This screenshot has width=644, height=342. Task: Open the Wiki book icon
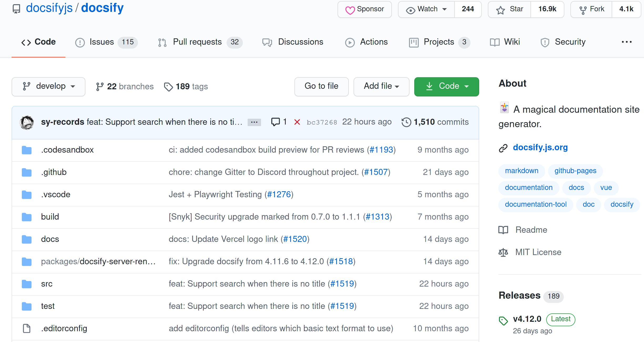click(x=494, y=42)
